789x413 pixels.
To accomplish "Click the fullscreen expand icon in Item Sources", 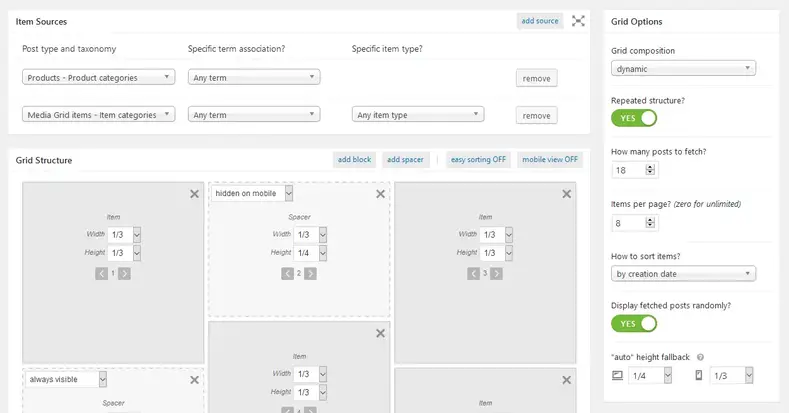I will 578,21.
